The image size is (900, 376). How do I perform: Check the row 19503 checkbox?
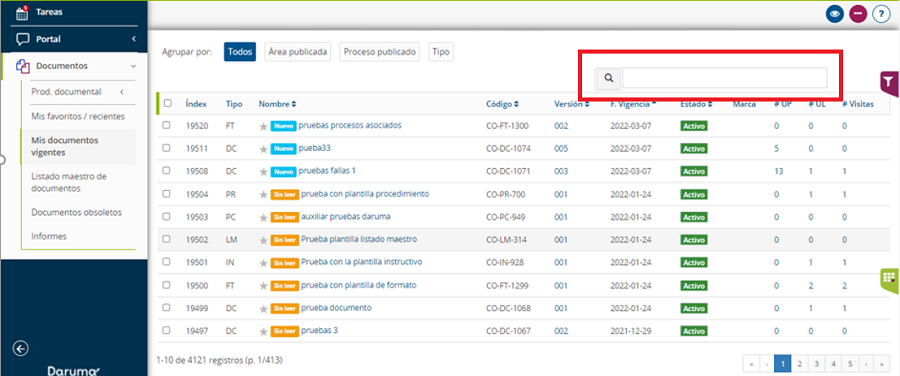[166, 216]
